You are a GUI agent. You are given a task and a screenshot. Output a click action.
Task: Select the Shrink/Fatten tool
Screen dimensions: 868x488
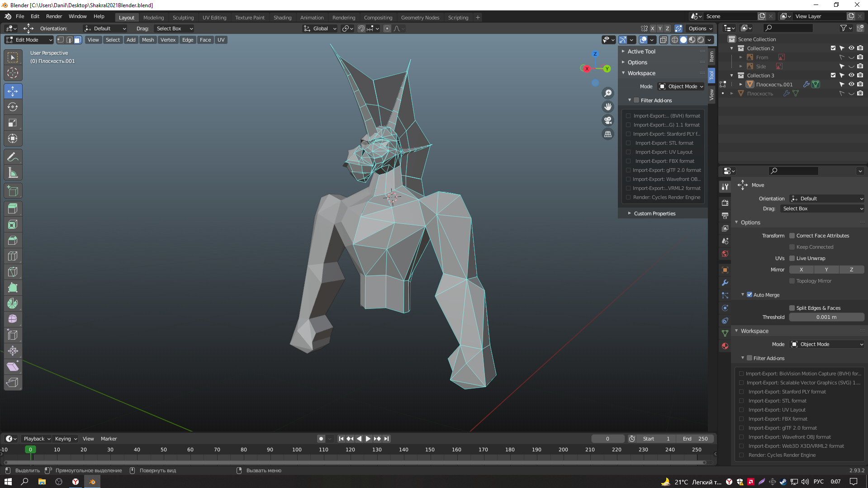coord(13,351)
